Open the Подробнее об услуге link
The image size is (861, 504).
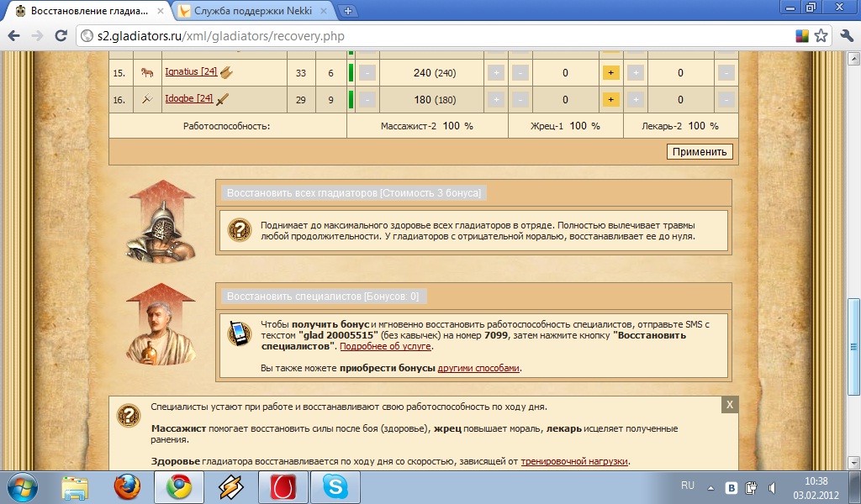[x=385, y=346]
